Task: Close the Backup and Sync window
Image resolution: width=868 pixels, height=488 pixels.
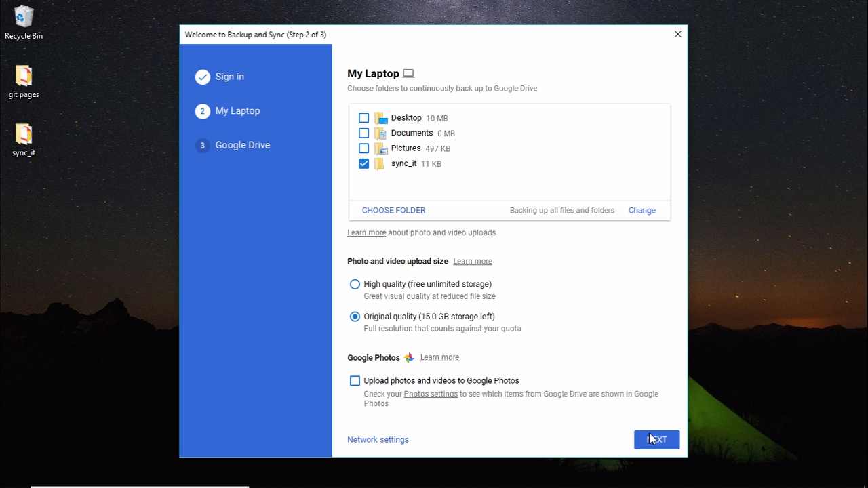Action: coord(677,34)
